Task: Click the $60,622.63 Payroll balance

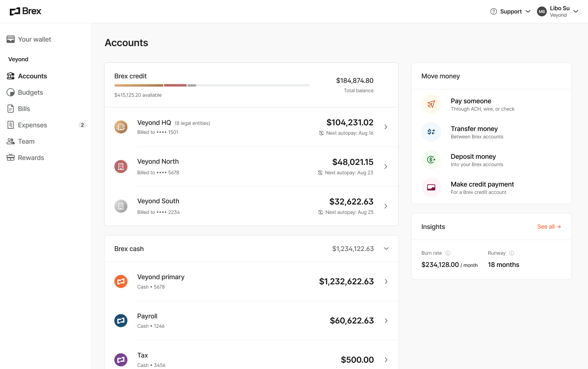Action: (352, 321)
